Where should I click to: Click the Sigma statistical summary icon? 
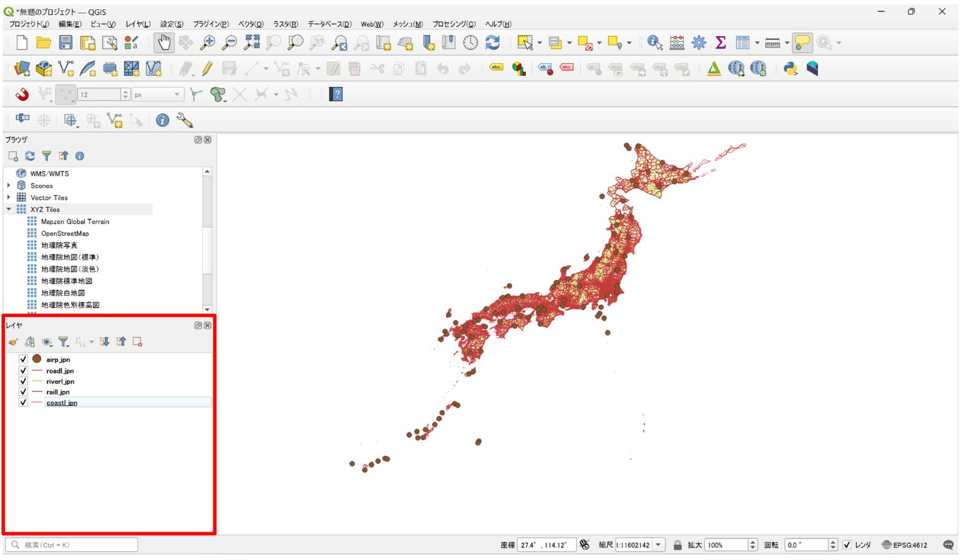click(x=721, y=43)
